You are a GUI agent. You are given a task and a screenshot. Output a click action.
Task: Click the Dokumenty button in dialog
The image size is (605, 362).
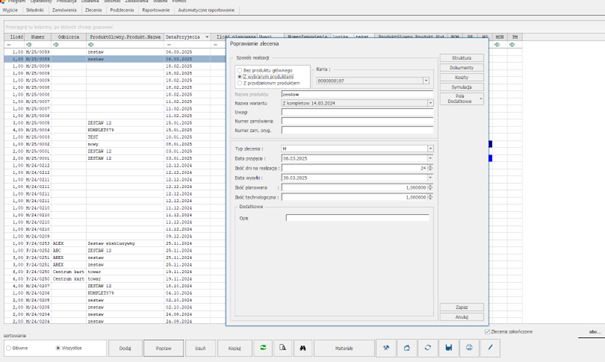(461, 68)
